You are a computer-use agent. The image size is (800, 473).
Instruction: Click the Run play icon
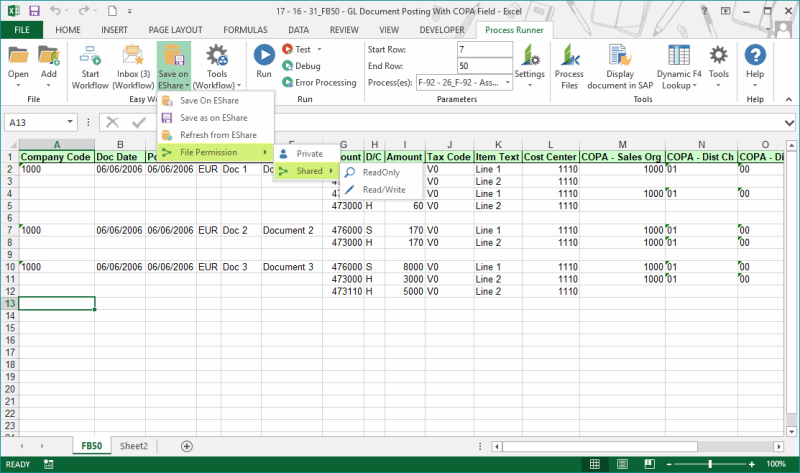pyautogui.click(x=264, y=56)
